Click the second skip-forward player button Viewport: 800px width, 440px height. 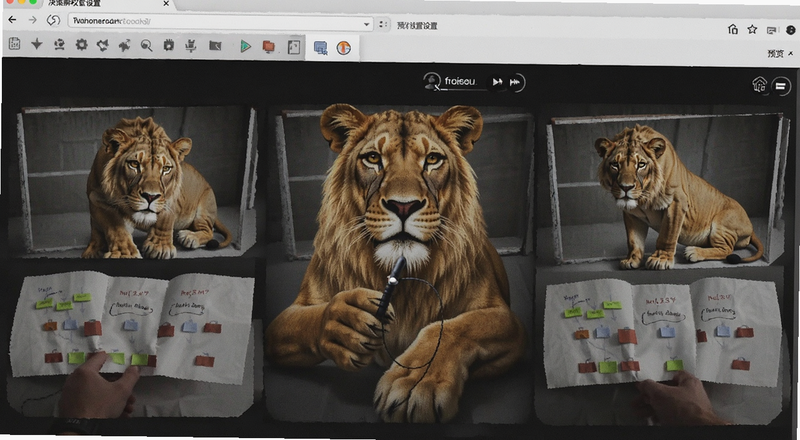[515, 82]
